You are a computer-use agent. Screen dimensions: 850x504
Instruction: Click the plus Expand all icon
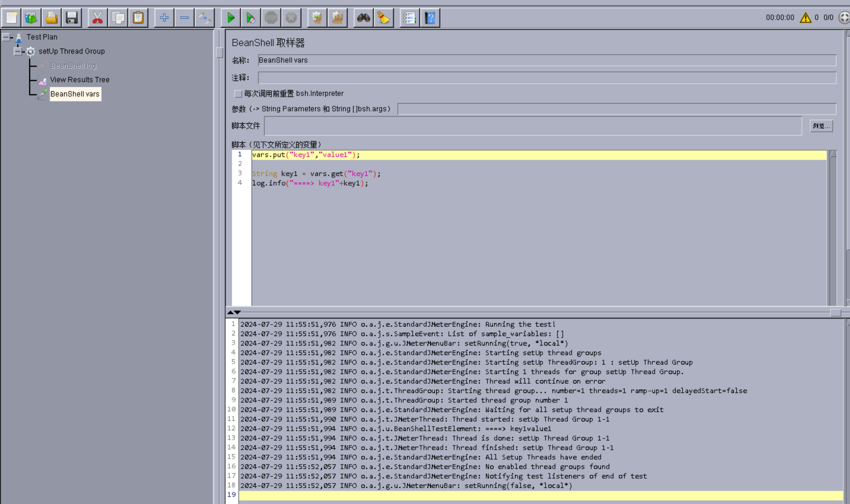point(164,18)
